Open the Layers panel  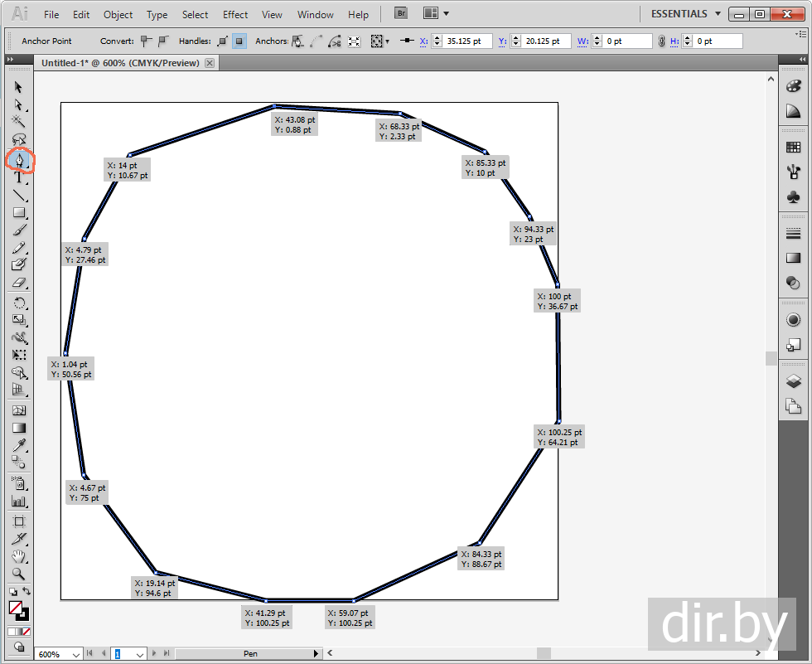793,381
